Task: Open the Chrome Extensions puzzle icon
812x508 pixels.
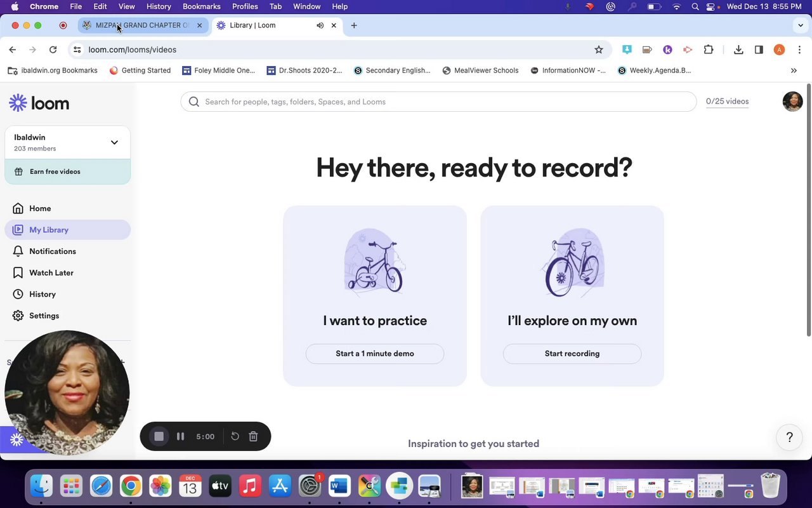Action: click(x=709, y=50)
